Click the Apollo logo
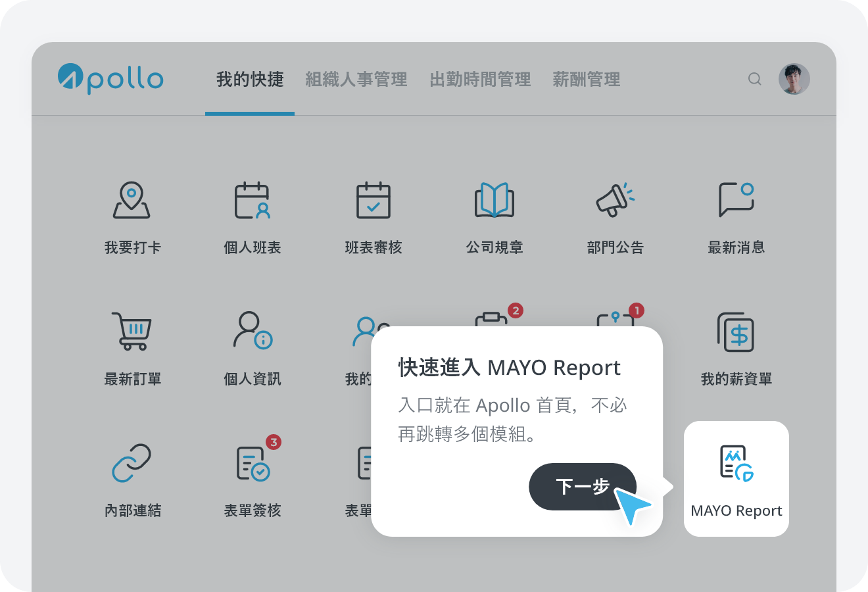 pyautogui.click(x=110, y=79)
